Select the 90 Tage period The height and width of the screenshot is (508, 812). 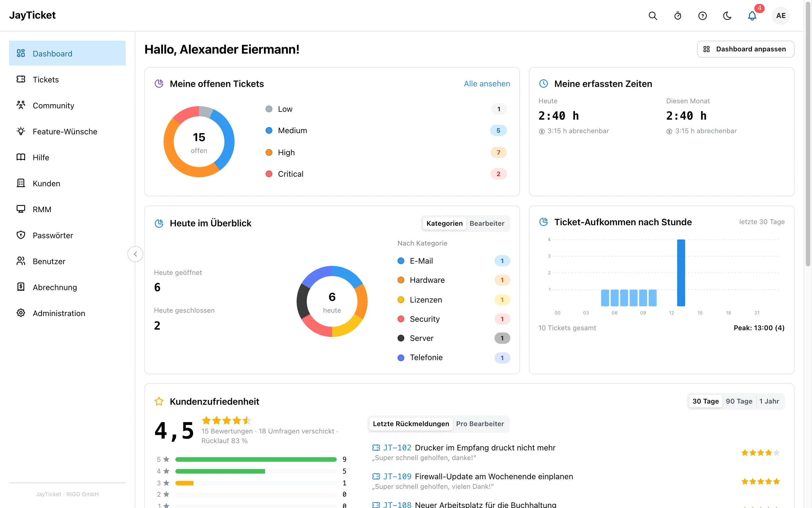[739, 401]
